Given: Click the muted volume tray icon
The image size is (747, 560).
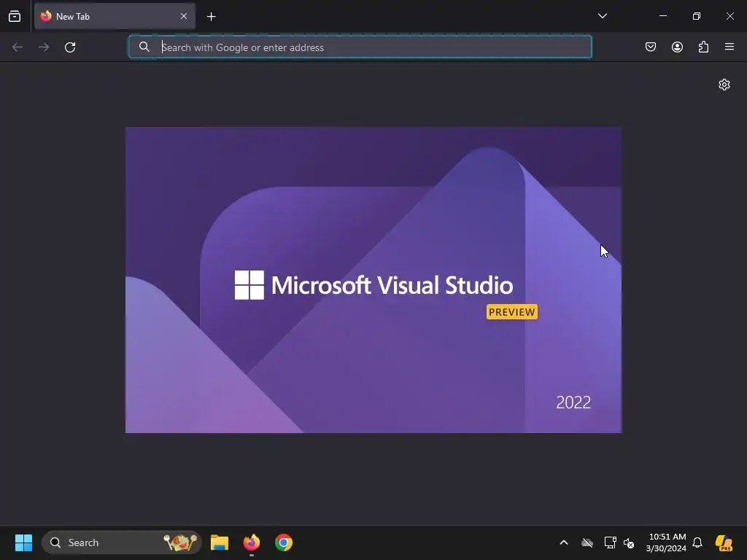Looking at the screenshot, I should point(629,542).
